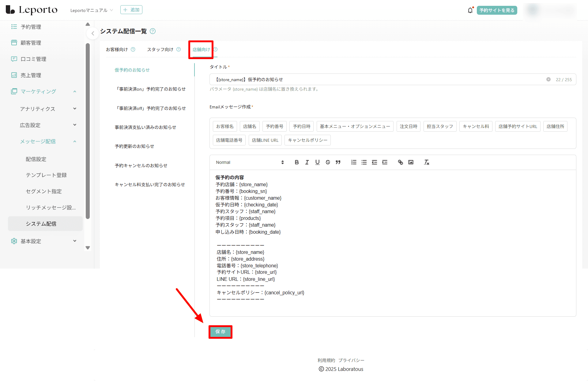Click the strikethrough formatting icon

click(x=328, y=162)
